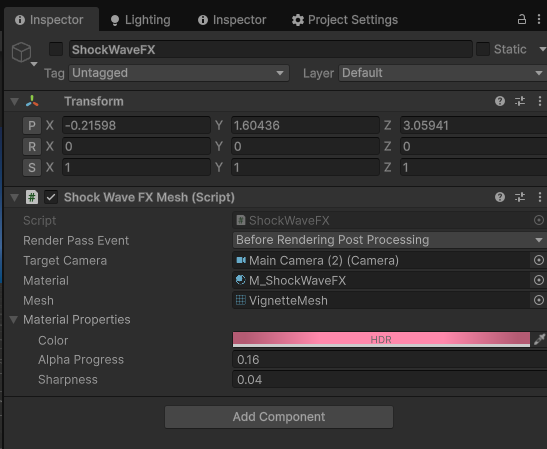547x449 pixels.
Task: Open the Project Settings tab
Action: (345, 20)
